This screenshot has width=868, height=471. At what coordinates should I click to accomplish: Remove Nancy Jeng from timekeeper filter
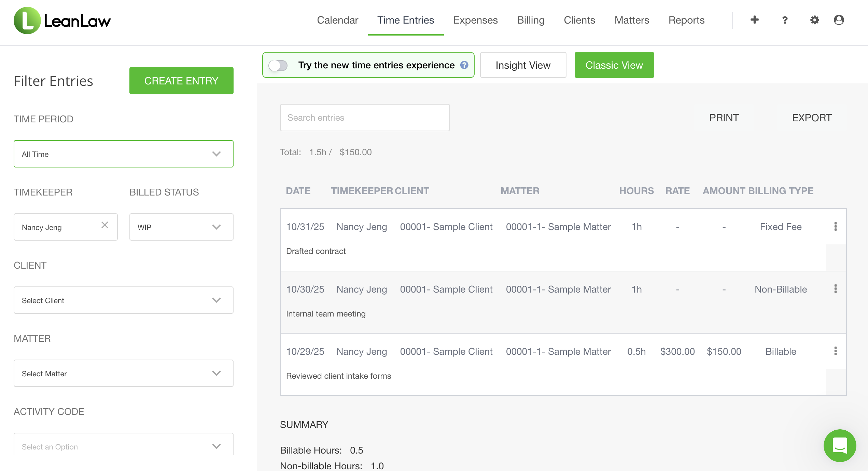coord(105,225)
